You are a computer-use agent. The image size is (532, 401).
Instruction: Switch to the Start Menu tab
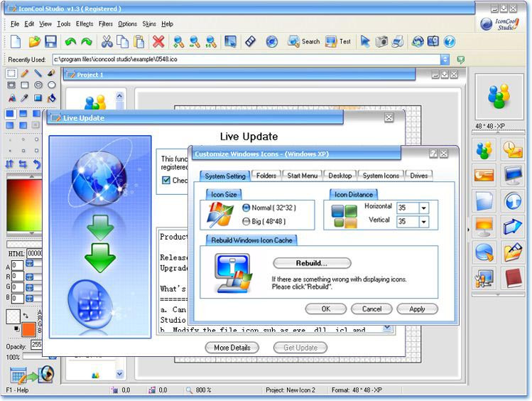pyautogui.click(x=303, y=176)
